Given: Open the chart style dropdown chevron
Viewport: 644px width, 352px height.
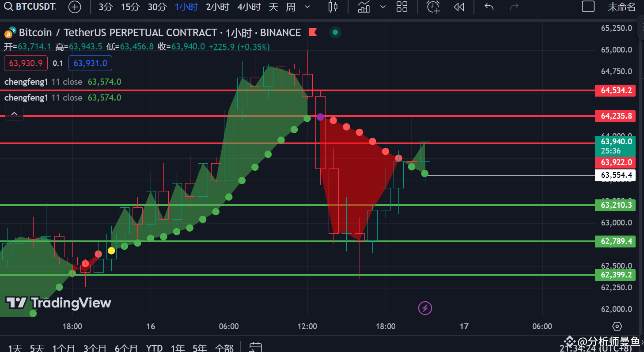Looking at the screenshot, I should 383,7.
